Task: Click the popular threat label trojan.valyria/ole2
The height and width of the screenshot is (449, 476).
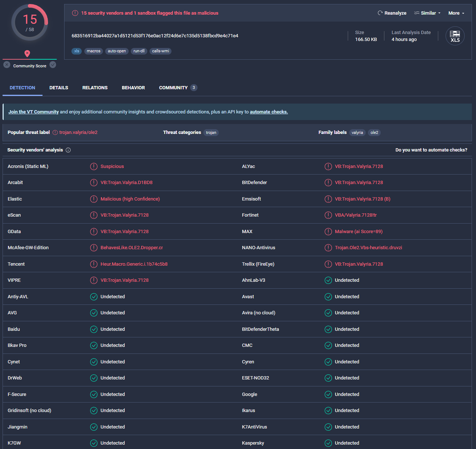Action: point(78,132)
